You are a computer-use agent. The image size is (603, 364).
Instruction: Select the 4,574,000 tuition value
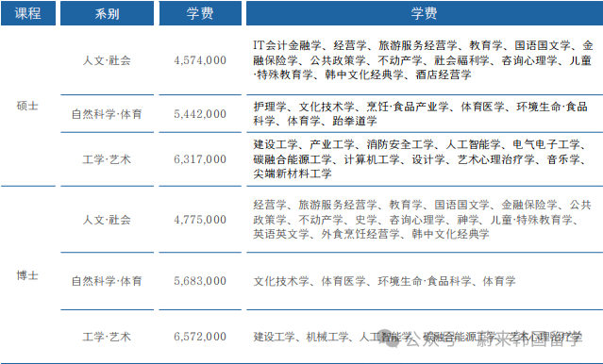tap(200, 60)
